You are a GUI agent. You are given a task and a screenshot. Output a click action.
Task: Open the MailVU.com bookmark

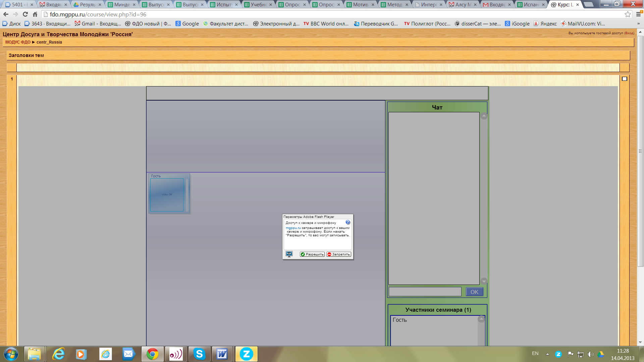click(x=583, y=24)
